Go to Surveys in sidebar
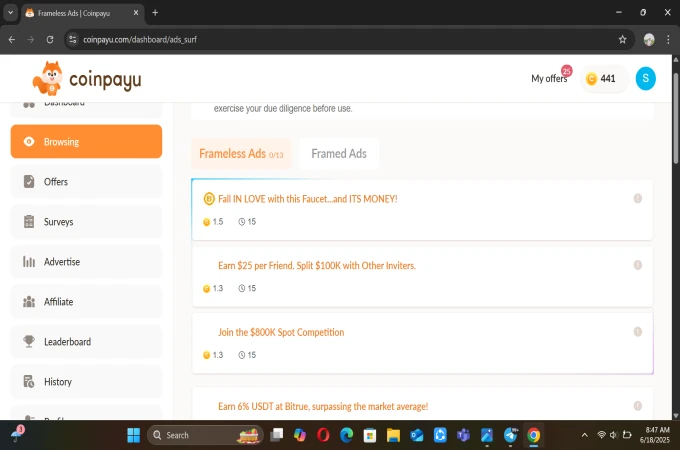The height and width of the screenshot is (450, 680). click(86, 222)
